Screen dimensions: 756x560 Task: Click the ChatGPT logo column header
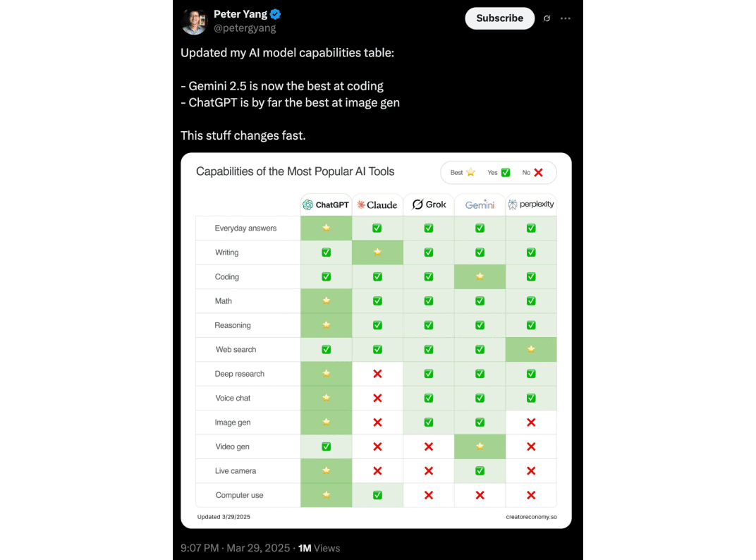(326, 205)
